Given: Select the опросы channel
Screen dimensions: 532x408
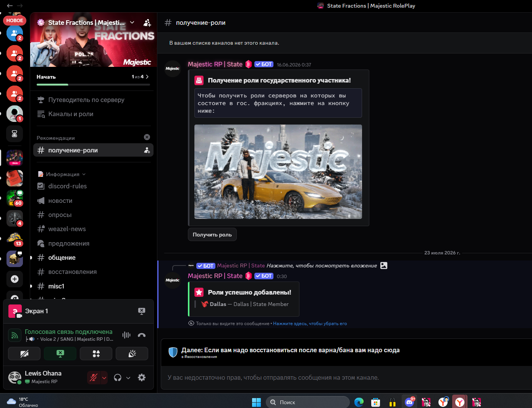Looking at the screenshot, I should 93,215.
